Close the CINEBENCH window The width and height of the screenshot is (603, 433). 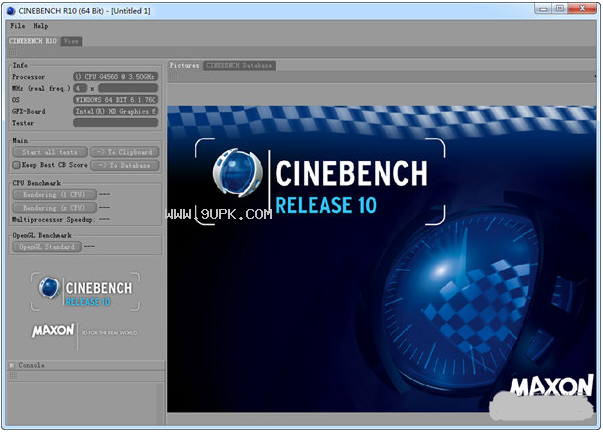coord(583,8)
